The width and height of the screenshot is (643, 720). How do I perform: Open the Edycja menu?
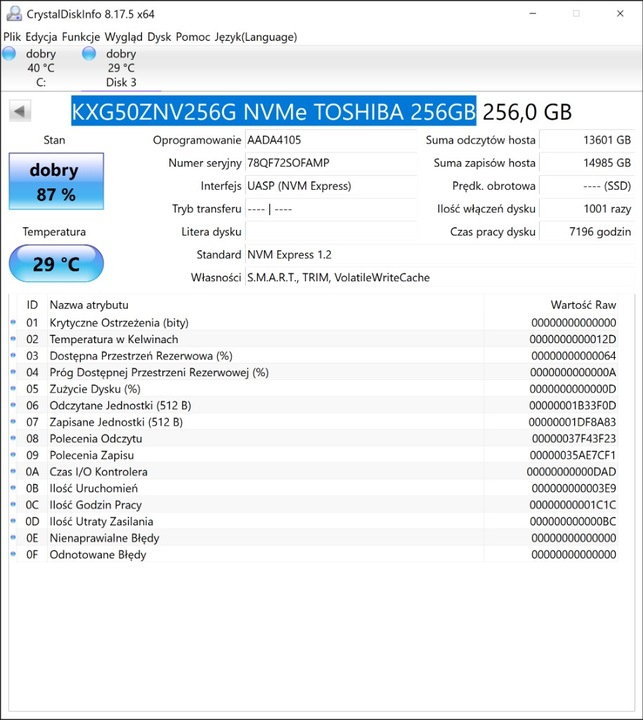[41, 37]
